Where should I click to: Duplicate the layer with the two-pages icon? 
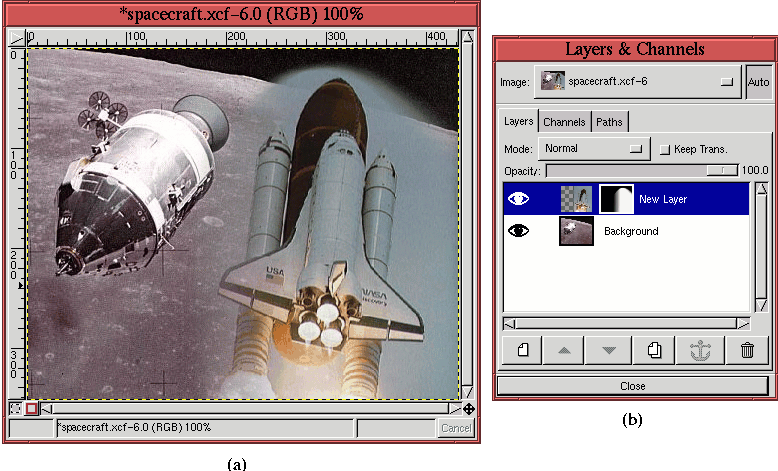tap(656, 350)
